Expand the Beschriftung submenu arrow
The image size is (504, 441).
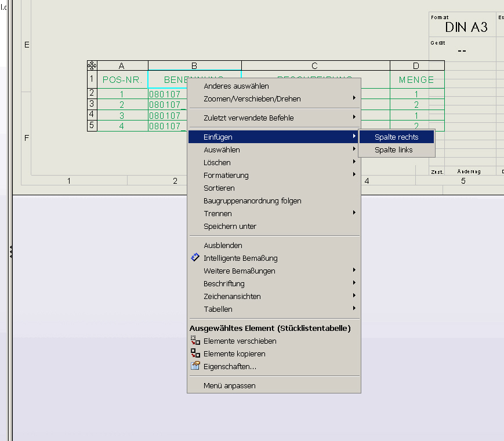tap(354, 283)
